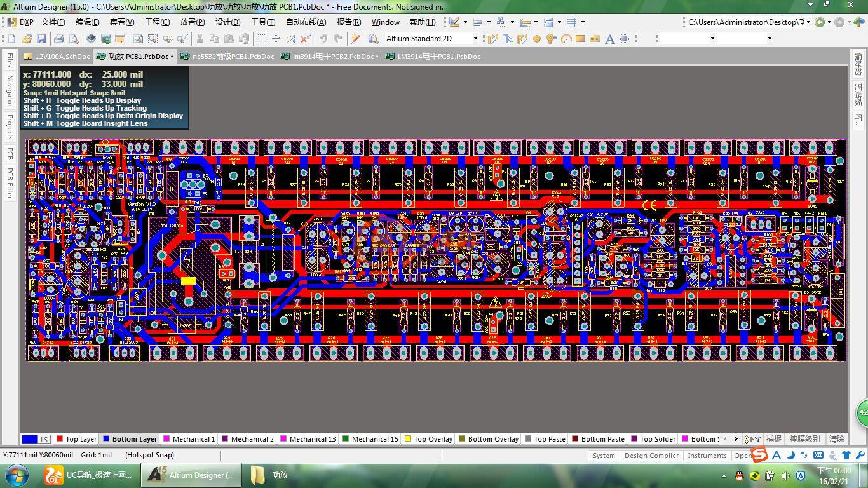Select the Place Arc tool
This screenshot has height=488, width=868.
[566, 39]
